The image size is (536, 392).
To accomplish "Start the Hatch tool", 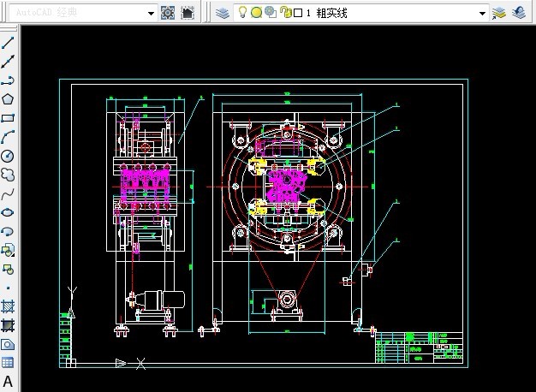I will (8, 306).
